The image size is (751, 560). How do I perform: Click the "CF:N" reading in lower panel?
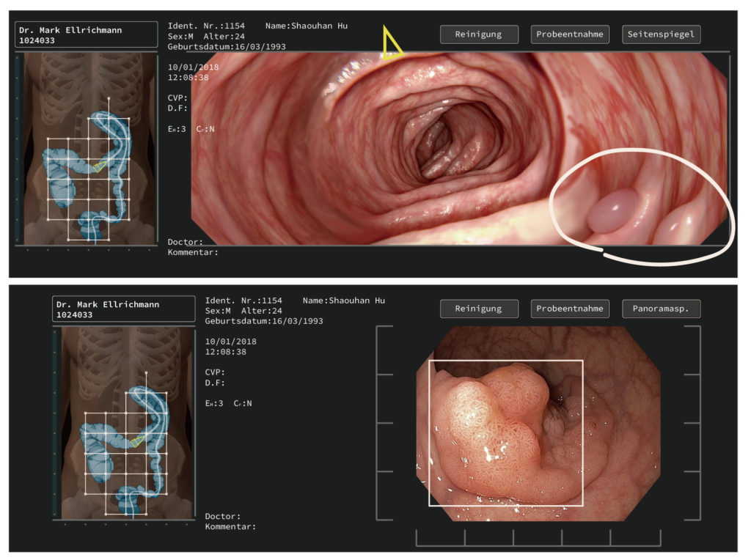243,403
